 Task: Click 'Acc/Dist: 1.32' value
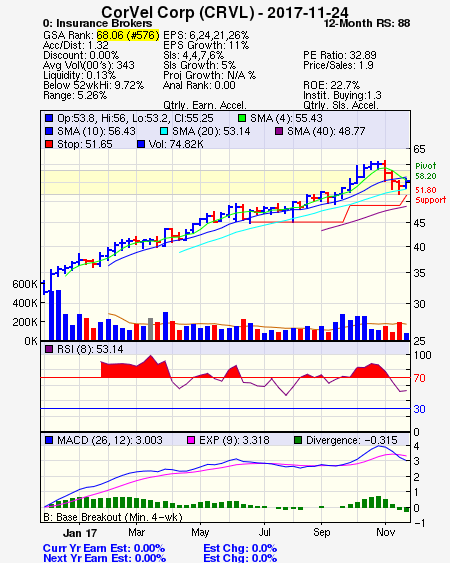pos(75,45)
